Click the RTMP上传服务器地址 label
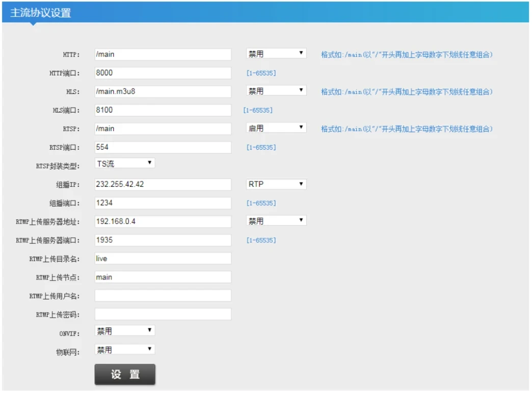532x393 pixels. (x=48, y=222)
